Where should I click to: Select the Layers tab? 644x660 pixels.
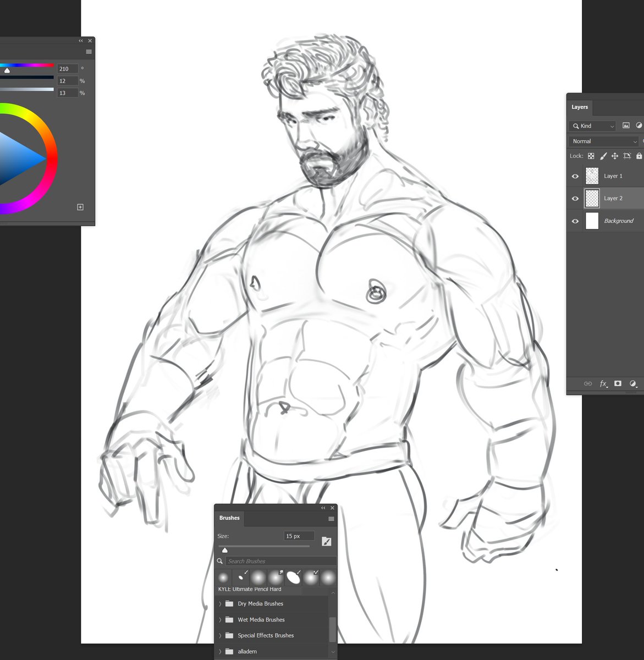tap(580, 107)
